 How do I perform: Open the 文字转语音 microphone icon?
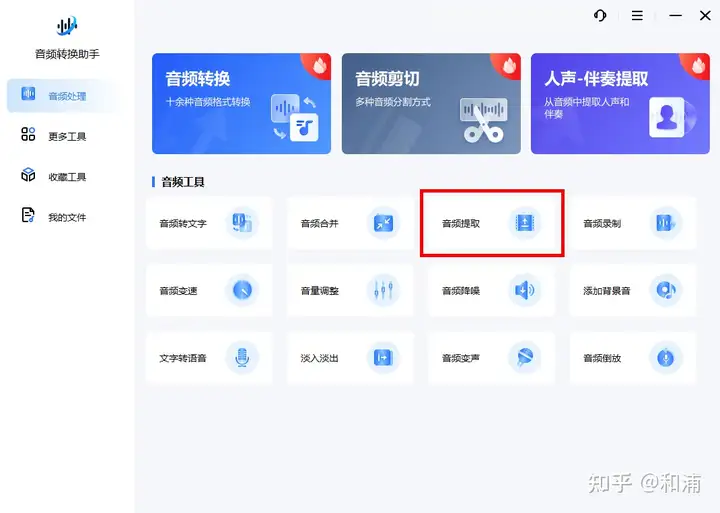[242, 357]
